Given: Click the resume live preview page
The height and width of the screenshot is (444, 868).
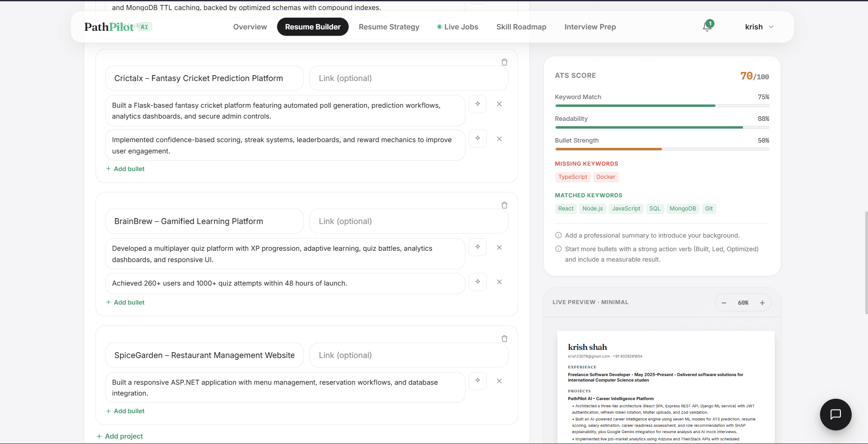Looking at the screenshot, I should click(x=666, y=387).
